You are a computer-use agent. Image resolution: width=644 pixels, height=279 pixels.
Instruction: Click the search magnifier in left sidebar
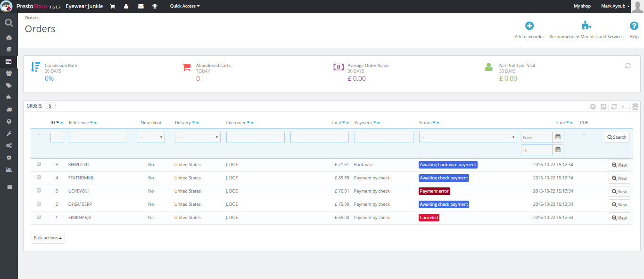point(8,23)
